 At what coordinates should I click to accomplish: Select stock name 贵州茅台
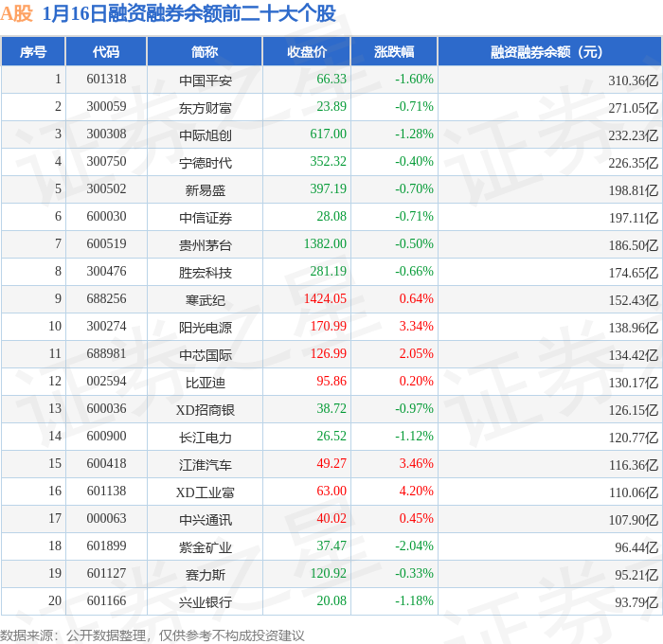click(x=206, y=245)
